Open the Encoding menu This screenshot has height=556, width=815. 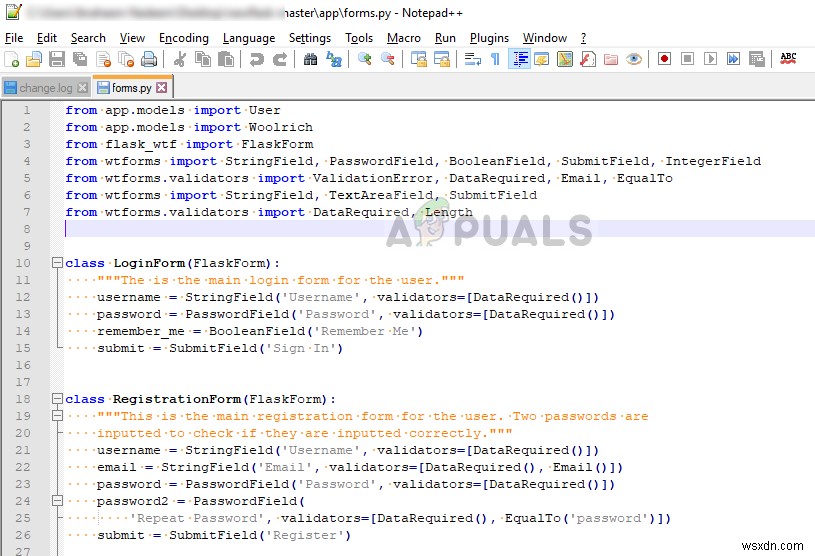tap(183, 38)
